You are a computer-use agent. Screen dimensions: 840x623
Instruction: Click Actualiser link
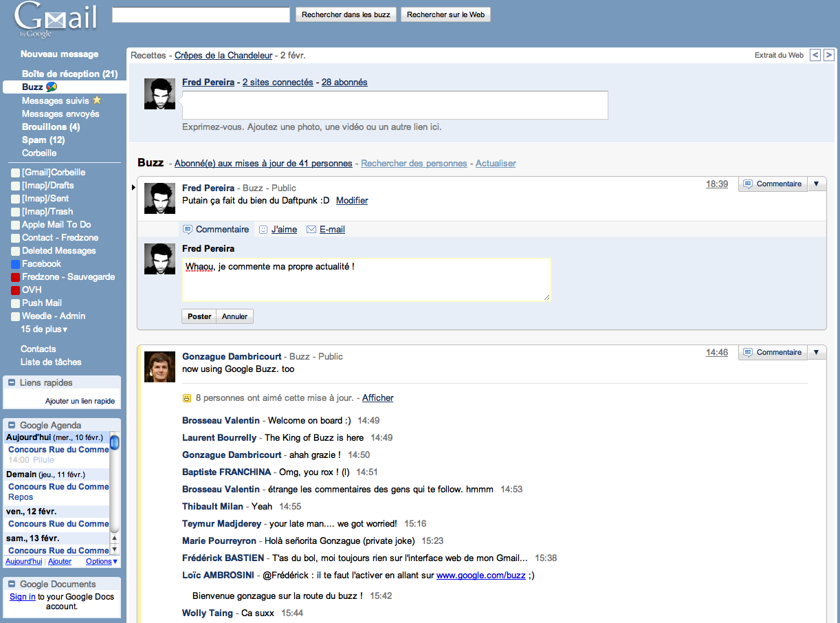tap(496, 164)
